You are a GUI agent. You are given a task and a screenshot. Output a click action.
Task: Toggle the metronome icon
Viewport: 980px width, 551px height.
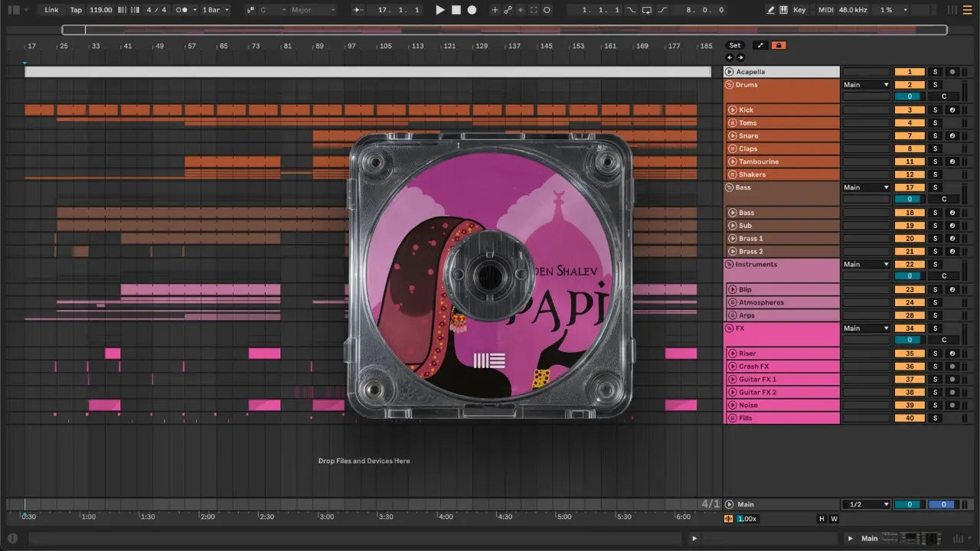182,10
